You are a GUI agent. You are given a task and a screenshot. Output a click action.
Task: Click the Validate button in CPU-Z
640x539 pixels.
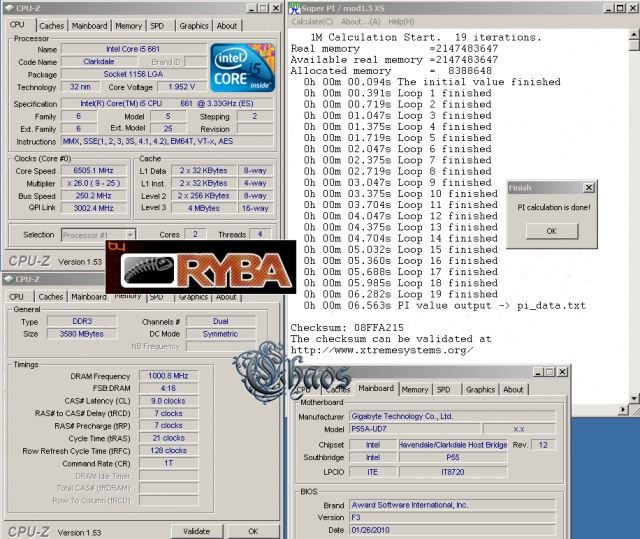pyautogui.click(x=197, y=530)
